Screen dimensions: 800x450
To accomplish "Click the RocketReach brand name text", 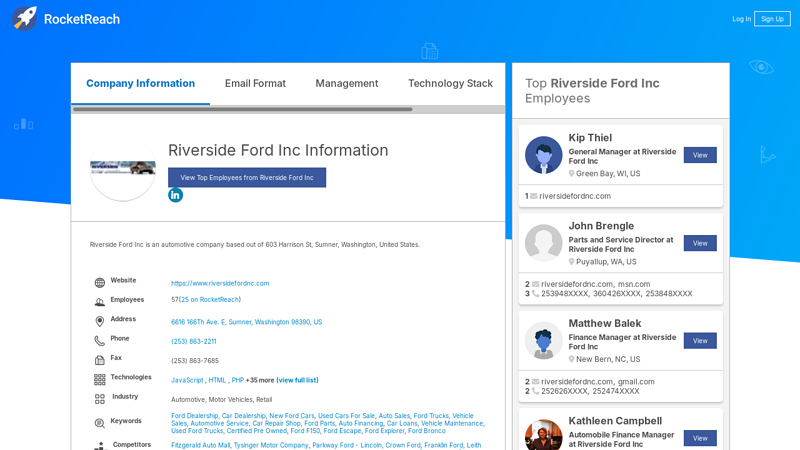I will (x=82, y=19).
